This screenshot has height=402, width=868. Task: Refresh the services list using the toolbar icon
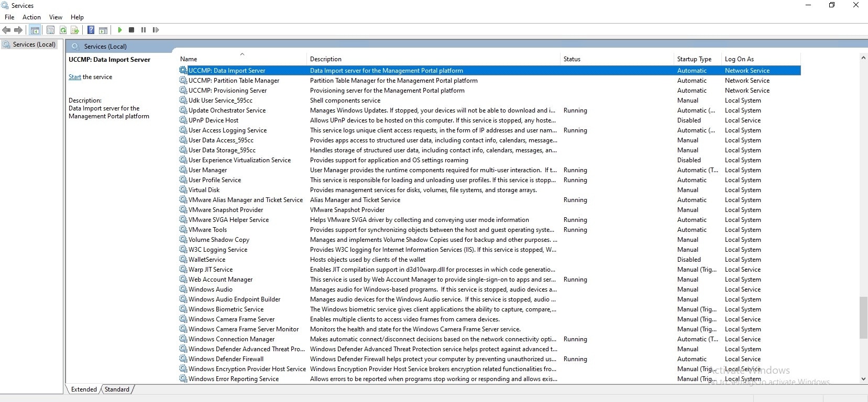tap(63, 30)
